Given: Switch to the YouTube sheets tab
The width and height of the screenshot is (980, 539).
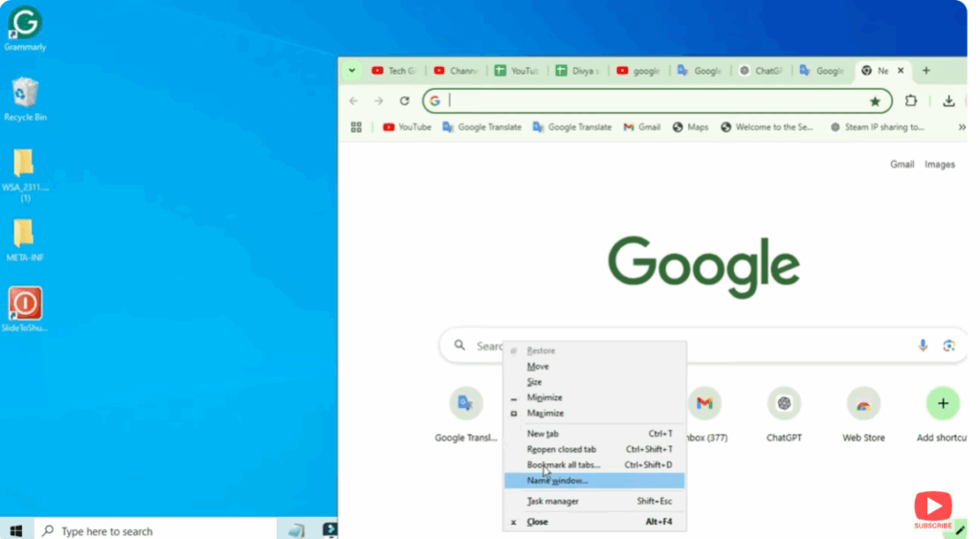Looking at the screenshot, I should point(517,71).
